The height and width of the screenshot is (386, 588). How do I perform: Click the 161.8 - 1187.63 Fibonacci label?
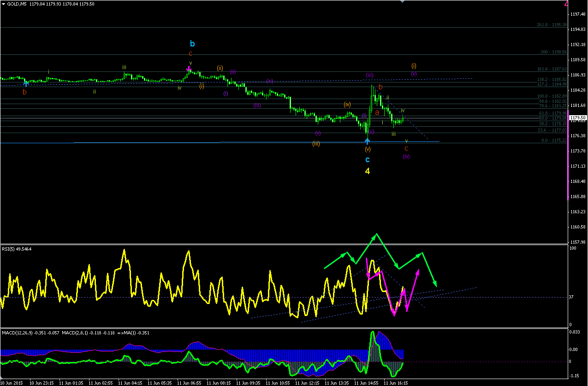(x=552, y=69)
